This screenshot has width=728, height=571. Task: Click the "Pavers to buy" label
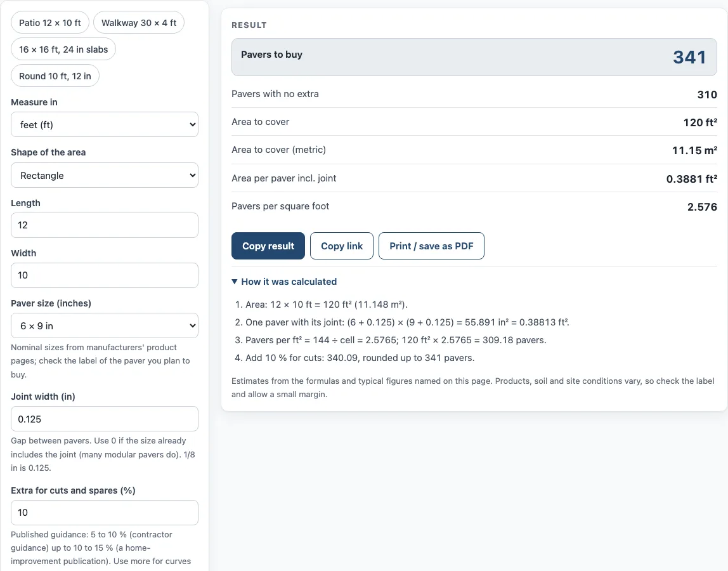click(271, 55)
